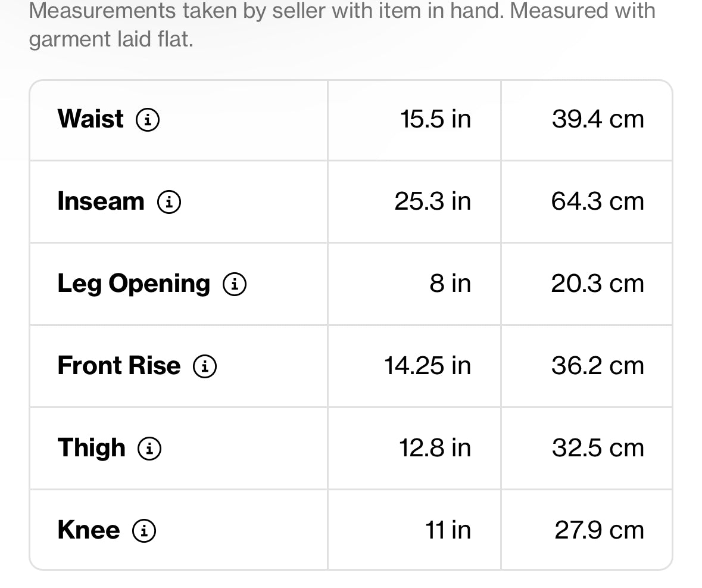Open the Inseam info icon
Image resolution: width=702 pixels, height=588 pixels.
tap(169, 202)
